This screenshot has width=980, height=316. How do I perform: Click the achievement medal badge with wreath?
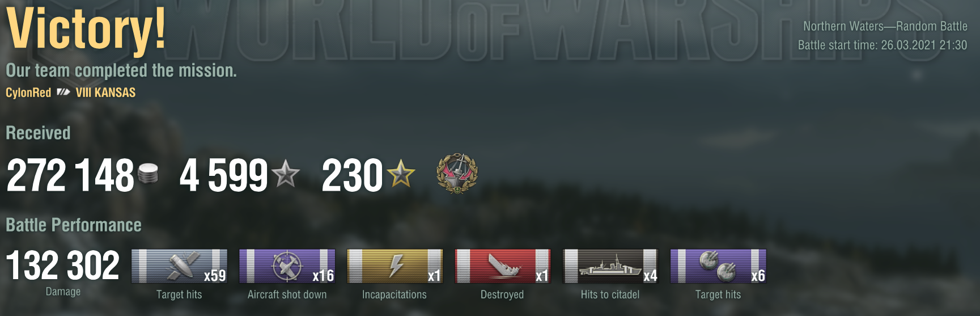point(457,174)
